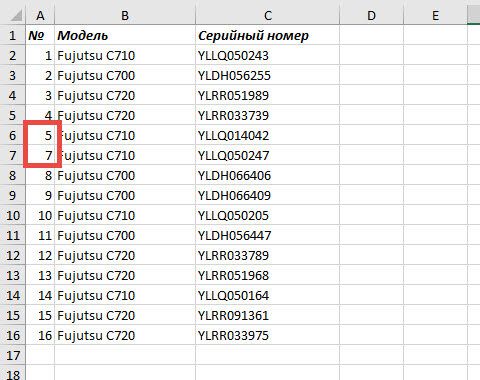Select column D header

coord(371,15)
